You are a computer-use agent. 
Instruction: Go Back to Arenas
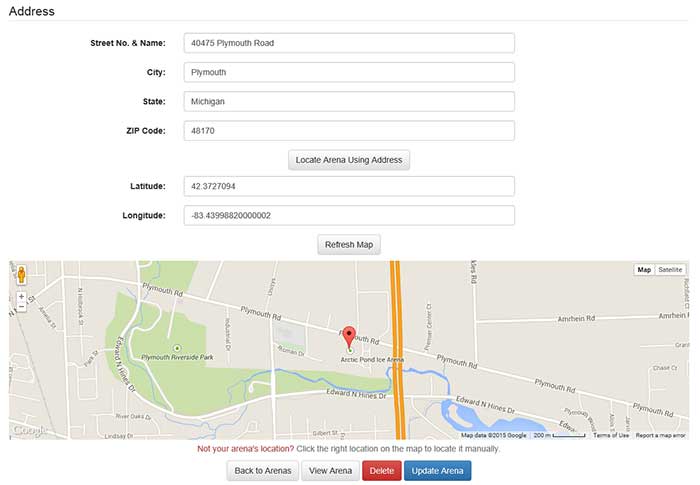point(262,471)
